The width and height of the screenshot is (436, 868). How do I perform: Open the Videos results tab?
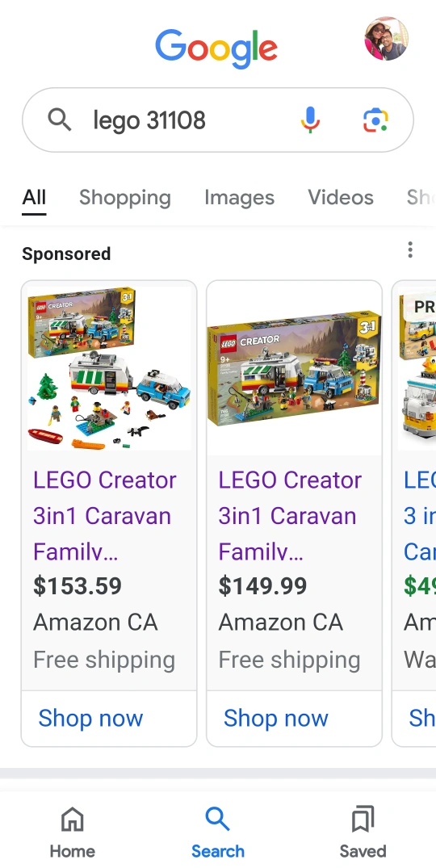pyautogui.click(x=341, y=197)
